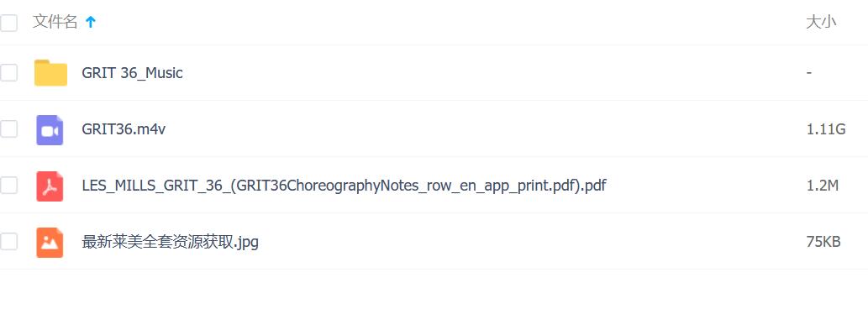This screenshot has height=309, width=868.
Task: Toggle the blue sort arrow beside 文件名
Action: 91,22
